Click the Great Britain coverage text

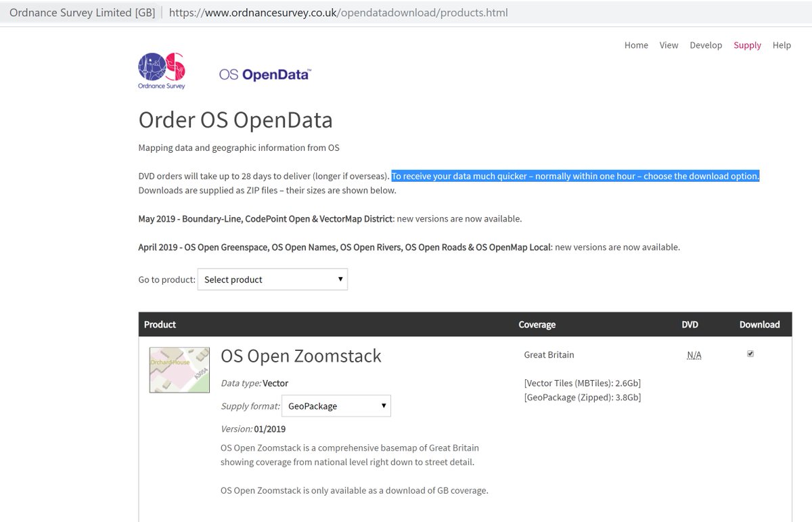(549, 354)
